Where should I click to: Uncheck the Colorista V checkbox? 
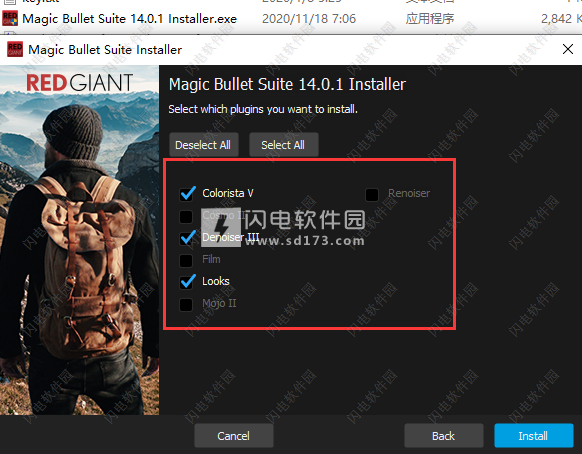point(187,194)
